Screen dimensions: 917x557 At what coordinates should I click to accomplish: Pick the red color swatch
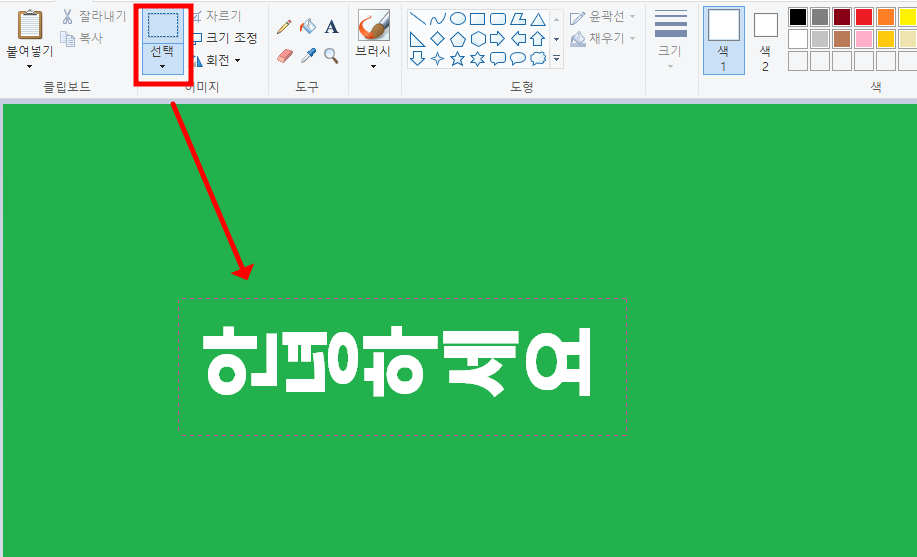[x=864, y=16]
